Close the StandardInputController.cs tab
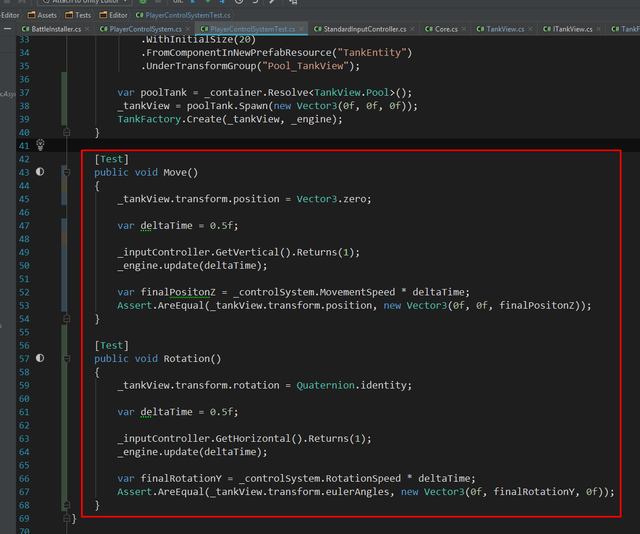 (412, 29)
